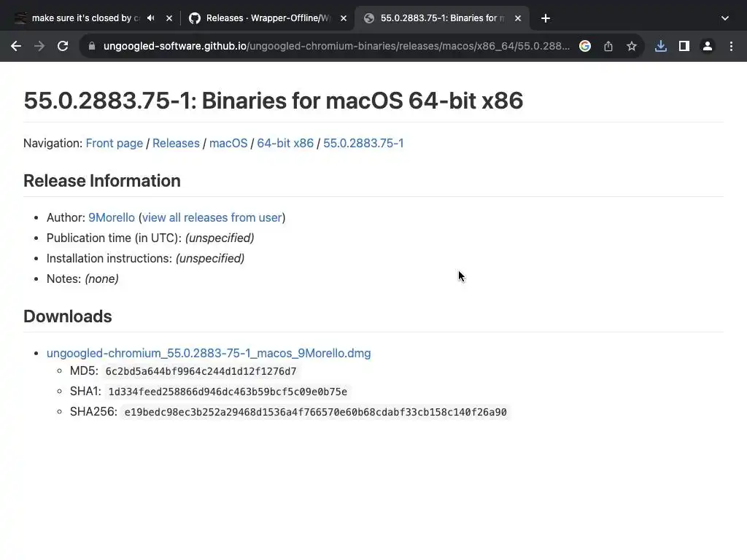The width and height of the screenshot is (747, 560).
Task: Switch to the 'make sure it's closed' tab
Action: coord(80,18)
